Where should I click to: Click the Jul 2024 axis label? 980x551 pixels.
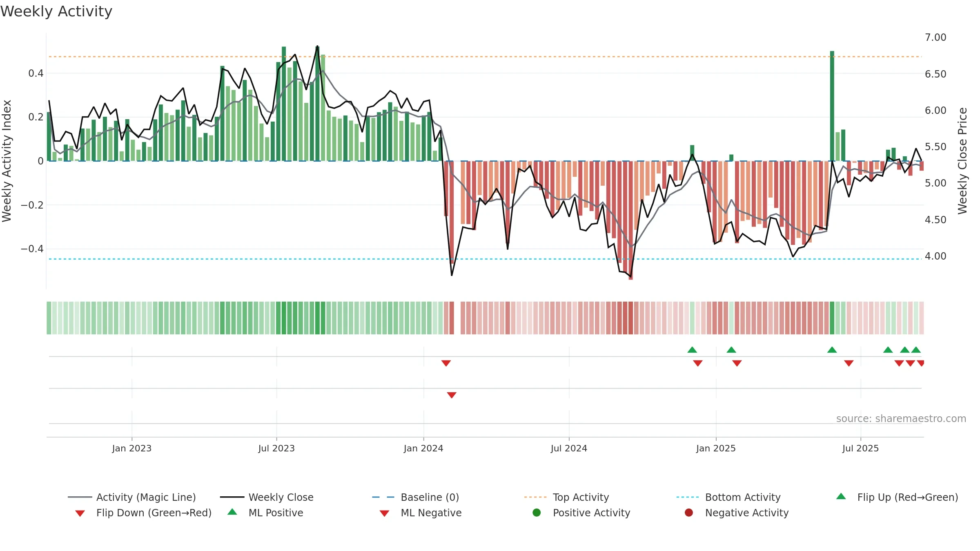point(569,448)
